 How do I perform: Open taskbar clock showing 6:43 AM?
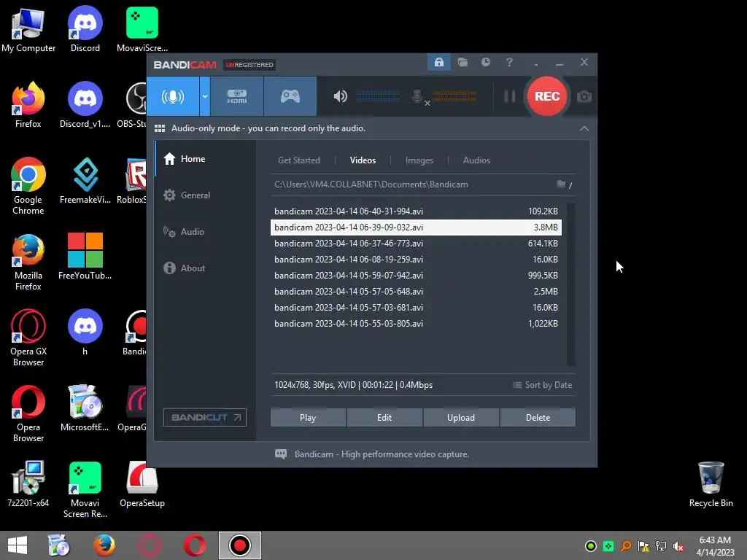click(715, 546)
